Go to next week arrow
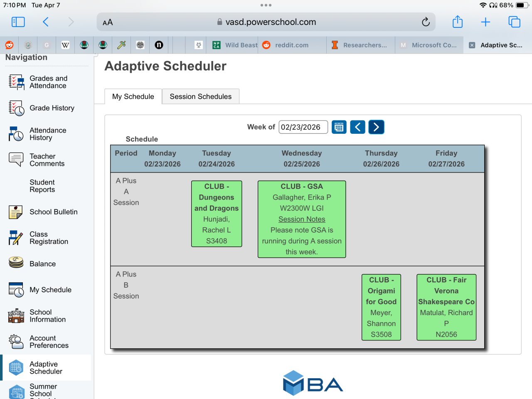 376,127
